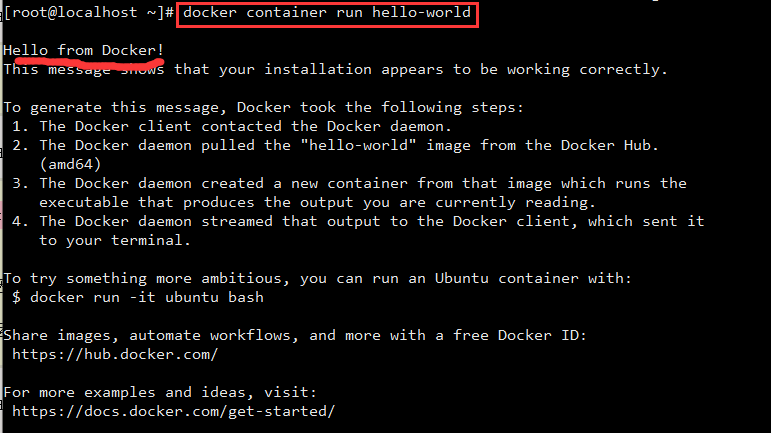Click the "docker run -it ubuntu bash" command
771x433 pixels.
click(x=146, y=297)
